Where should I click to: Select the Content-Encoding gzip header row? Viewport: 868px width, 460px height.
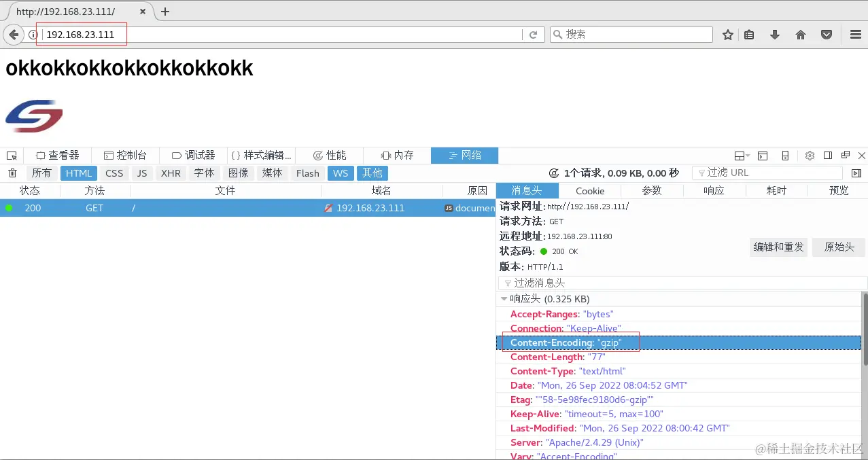click(x=678, y=343)
